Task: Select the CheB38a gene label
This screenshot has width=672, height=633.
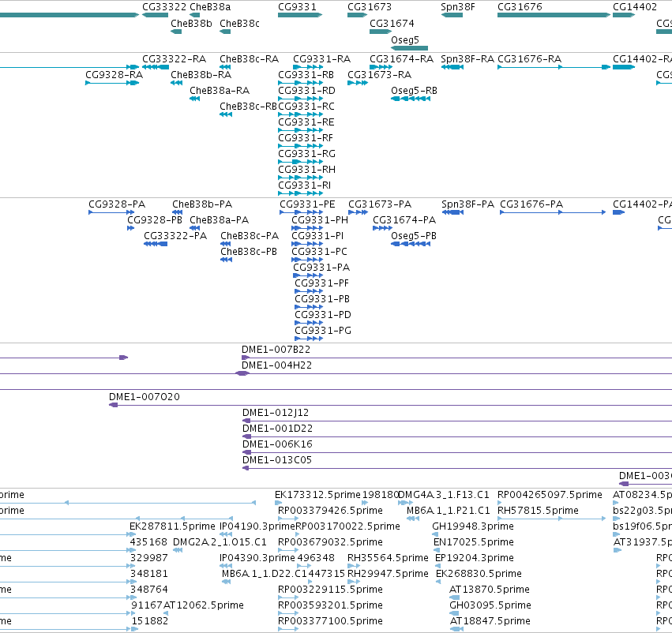Action: click(x=210, y=7)
